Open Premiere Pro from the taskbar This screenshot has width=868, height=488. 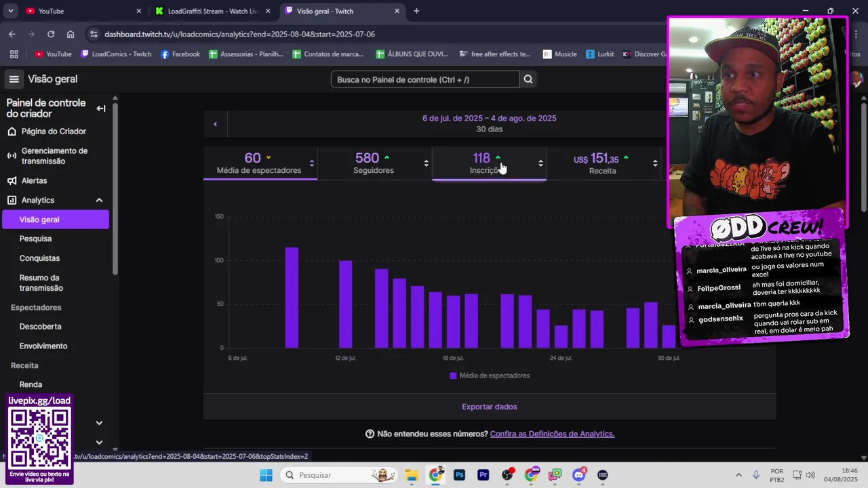click(x=484, y=475)
